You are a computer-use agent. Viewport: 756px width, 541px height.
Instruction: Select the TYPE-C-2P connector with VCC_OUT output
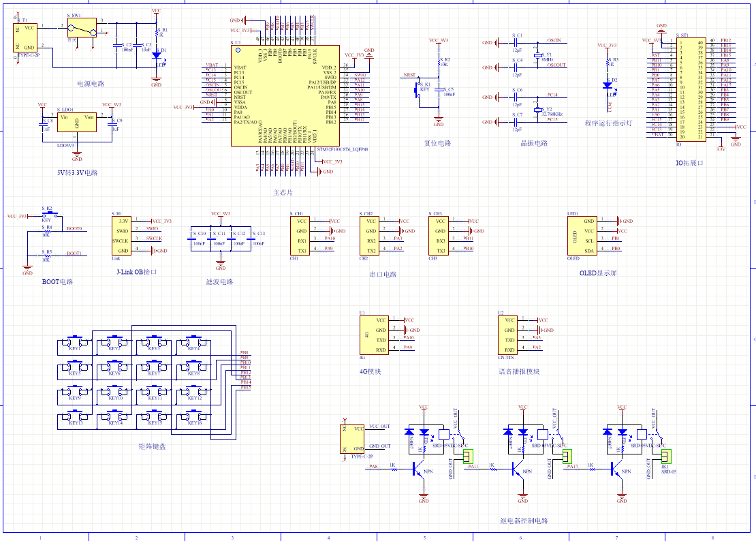pyautogui.click(x=352, y=439)
